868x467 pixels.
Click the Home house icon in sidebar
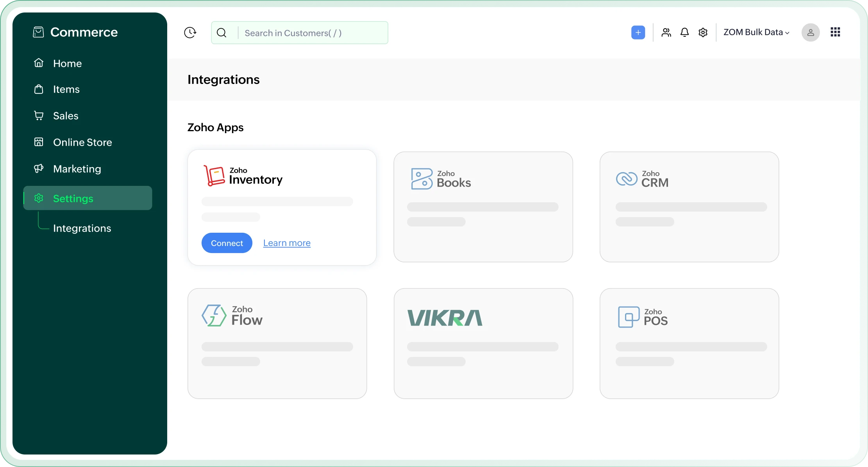pyautogui.click(x=39, y=63)
